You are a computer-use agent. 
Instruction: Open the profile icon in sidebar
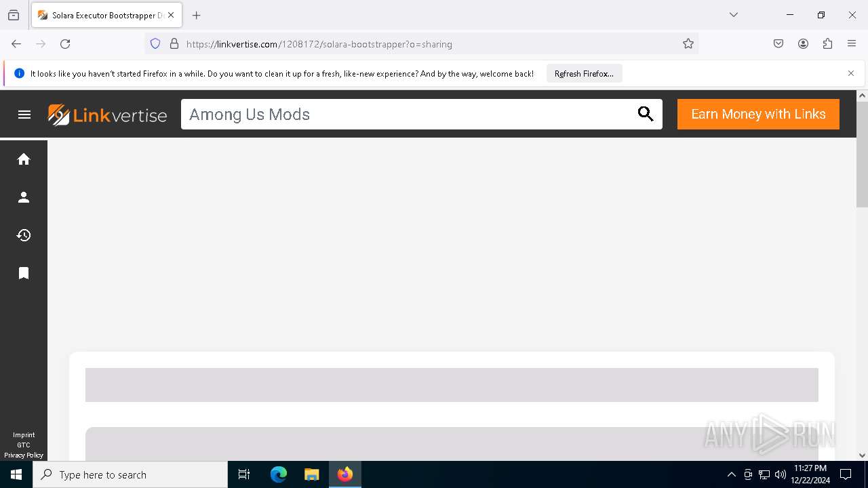(24, 197)
